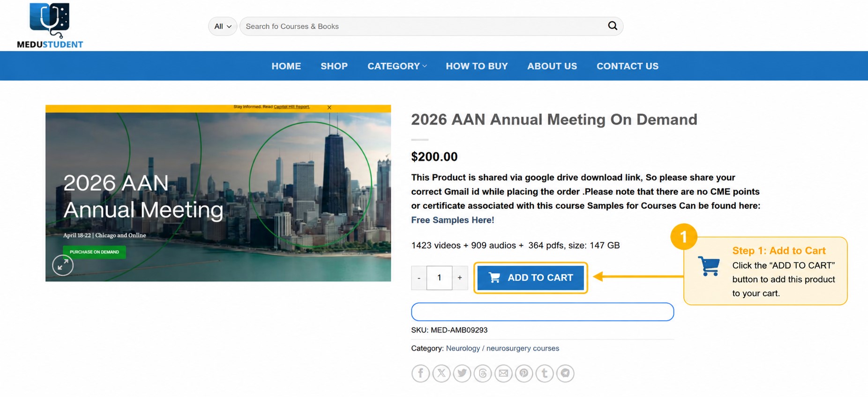Screen dimensions: 868x397
Task: Click the search magnifier icon
Action: [x=613, y=26]
